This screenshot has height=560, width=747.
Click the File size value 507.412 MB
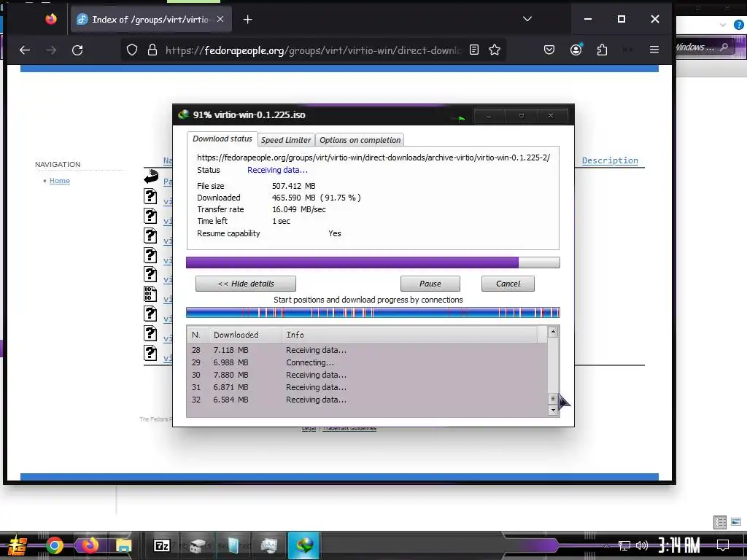(x=293, y=186)
